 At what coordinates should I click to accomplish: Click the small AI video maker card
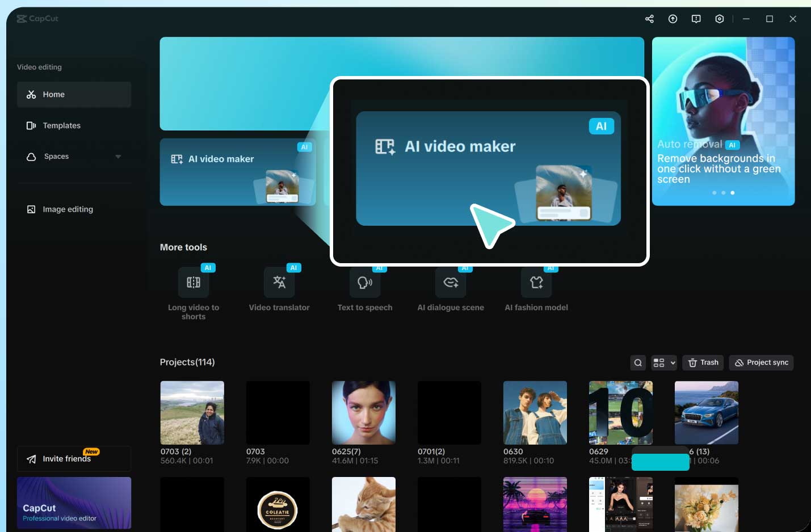(x=238, y=172)
